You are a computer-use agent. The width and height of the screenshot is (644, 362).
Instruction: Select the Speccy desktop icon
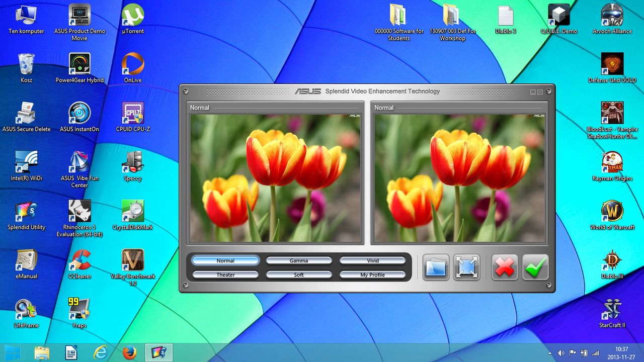[x=133, y=166]
